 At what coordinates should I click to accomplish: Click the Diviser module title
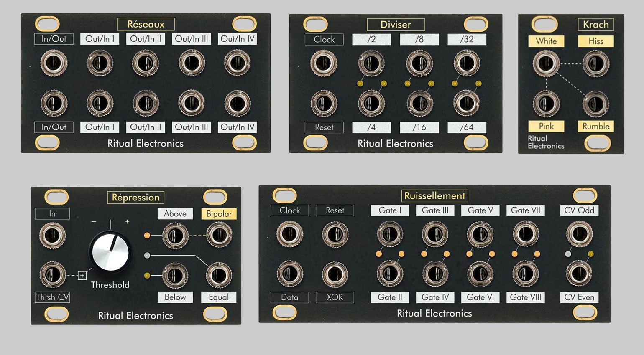[x=396, y=25]
